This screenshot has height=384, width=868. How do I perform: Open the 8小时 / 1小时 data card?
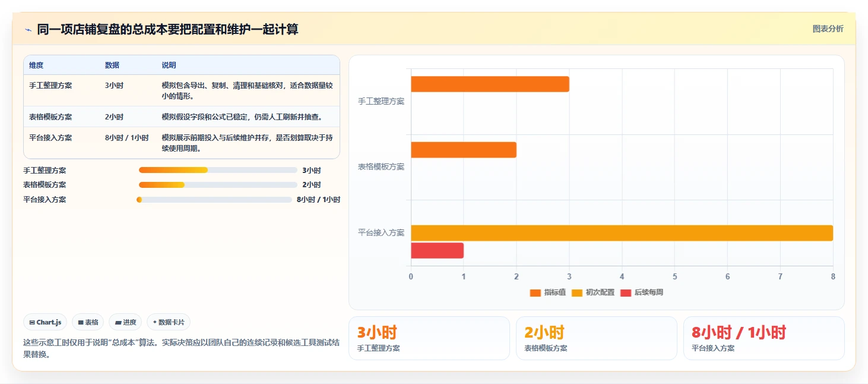pyautogui.click(x=764, y=338)
